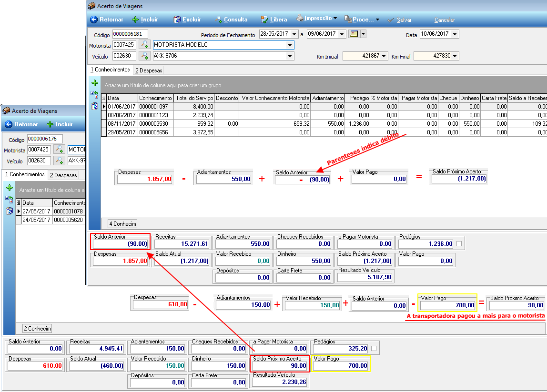Viewport: 547px width, 392px height.
Task: Click the second side icon under plus in back window
Action: 10,199
